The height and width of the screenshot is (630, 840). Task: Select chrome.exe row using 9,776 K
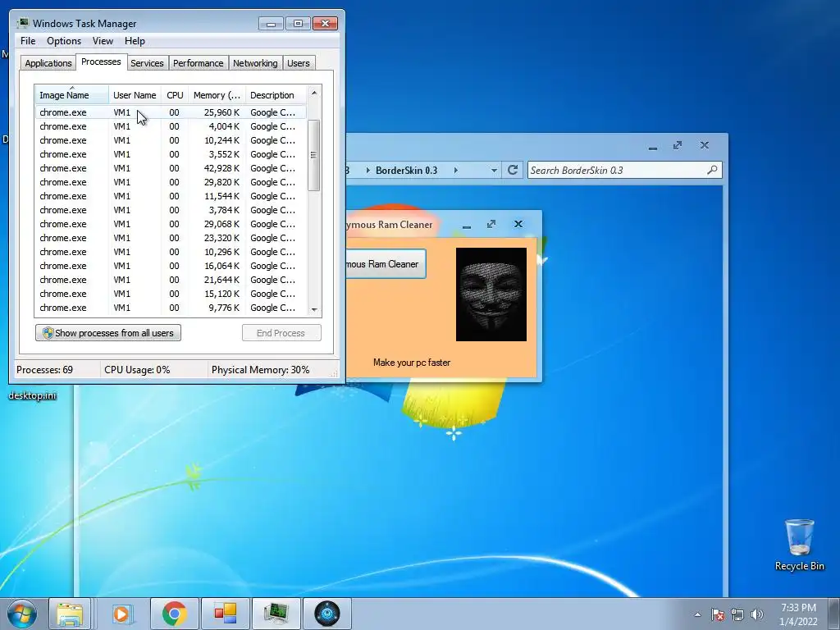pos(171,308)
